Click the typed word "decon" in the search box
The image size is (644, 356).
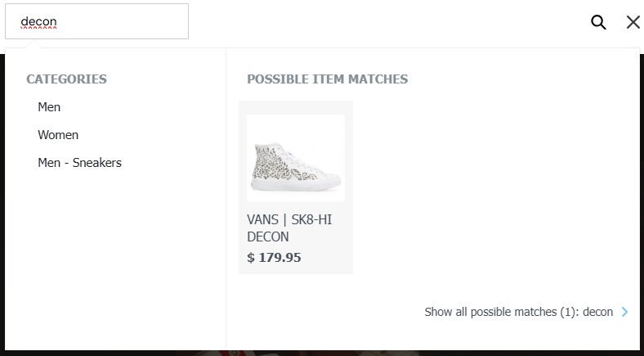(38, 21)
